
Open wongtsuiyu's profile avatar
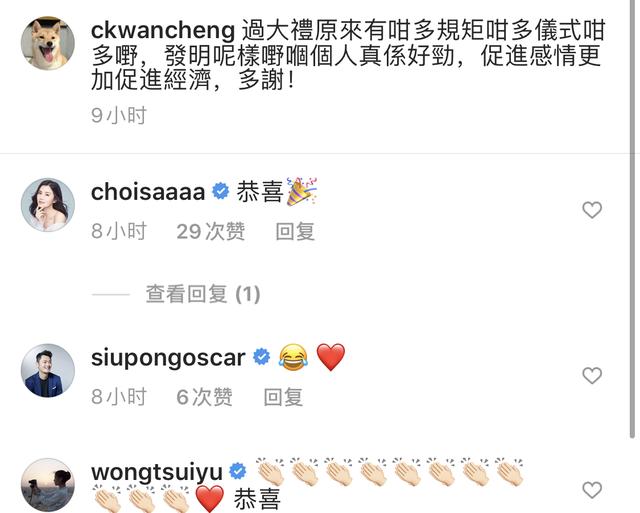48,485
